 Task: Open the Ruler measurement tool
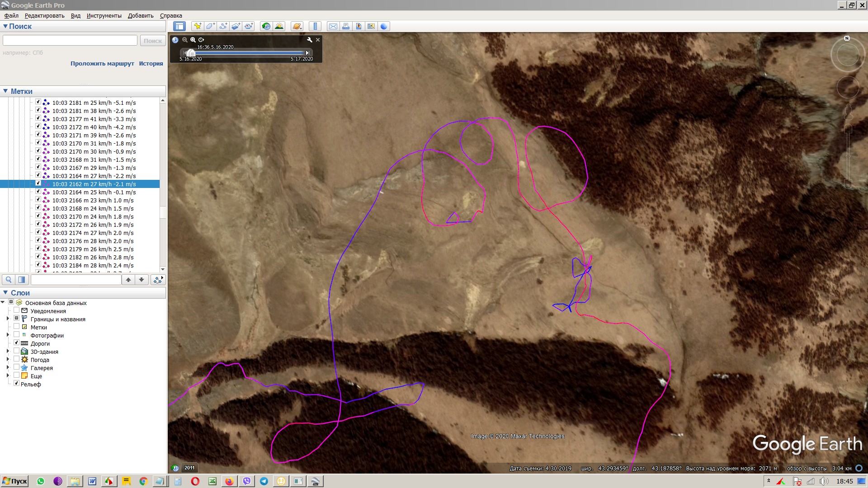click(x=315, y=26)
